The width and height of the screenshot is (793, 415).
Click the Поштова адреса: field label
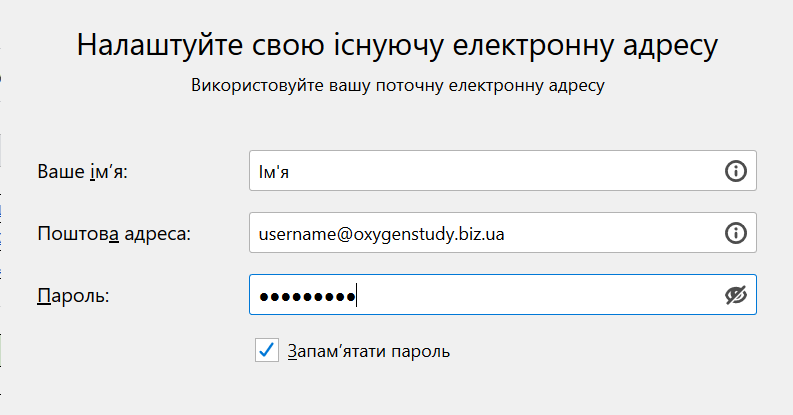pos(113,234)
